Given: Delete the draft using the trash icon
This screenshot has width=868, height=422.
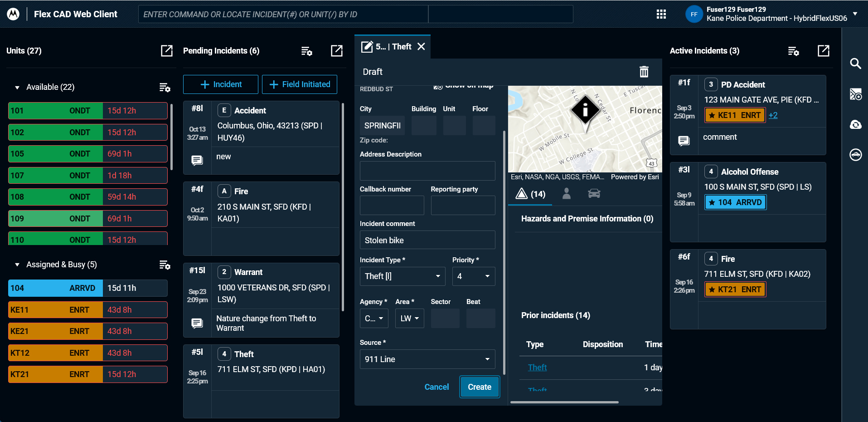Looking at the screenshot, I should [644, 72].
